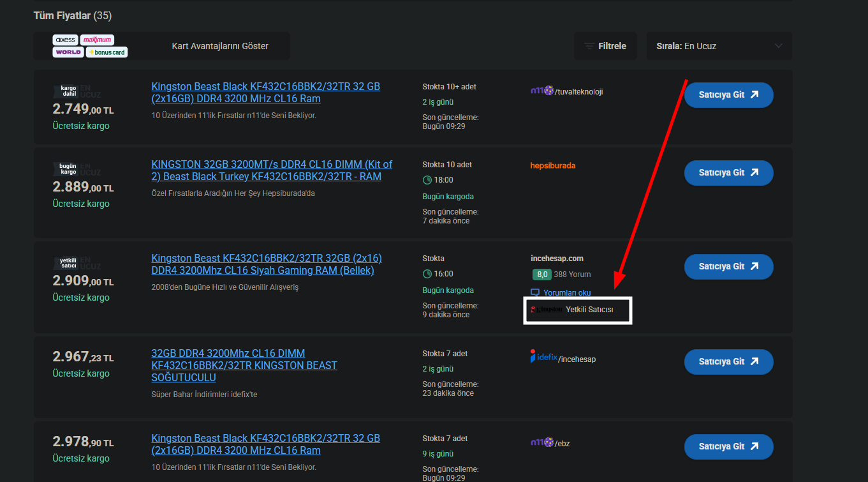
Task: Click the 2.909,00 TL price
Action: (x=83, y=281)
